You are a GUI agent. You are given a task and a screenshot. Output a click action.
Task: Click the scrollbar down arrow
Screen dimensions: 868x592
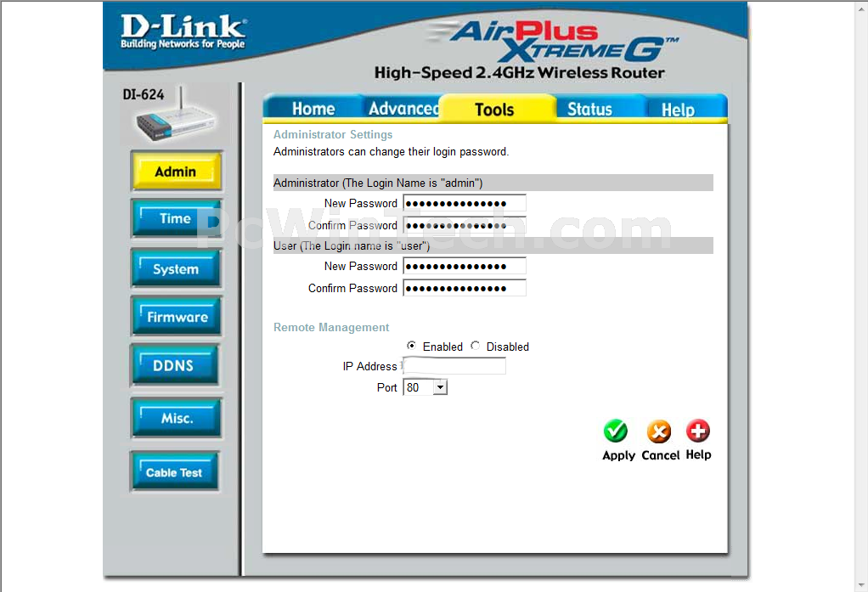tap(862, 585)
